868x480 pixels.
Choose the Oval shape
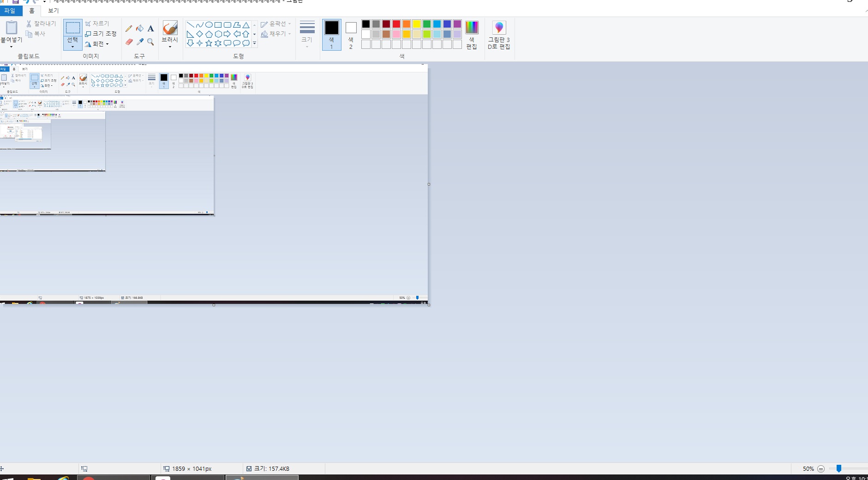click(209, 25)
